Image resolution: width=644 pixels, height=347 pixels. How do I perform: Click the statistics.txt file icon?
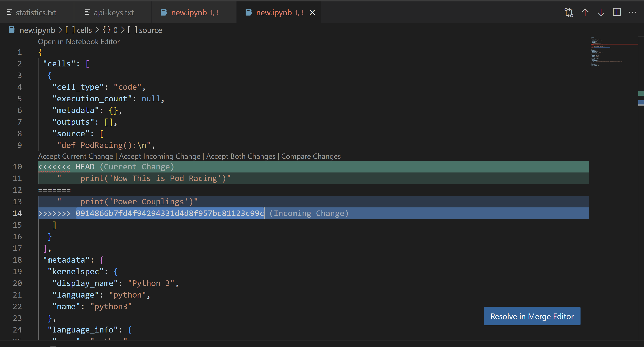(10, 12)
